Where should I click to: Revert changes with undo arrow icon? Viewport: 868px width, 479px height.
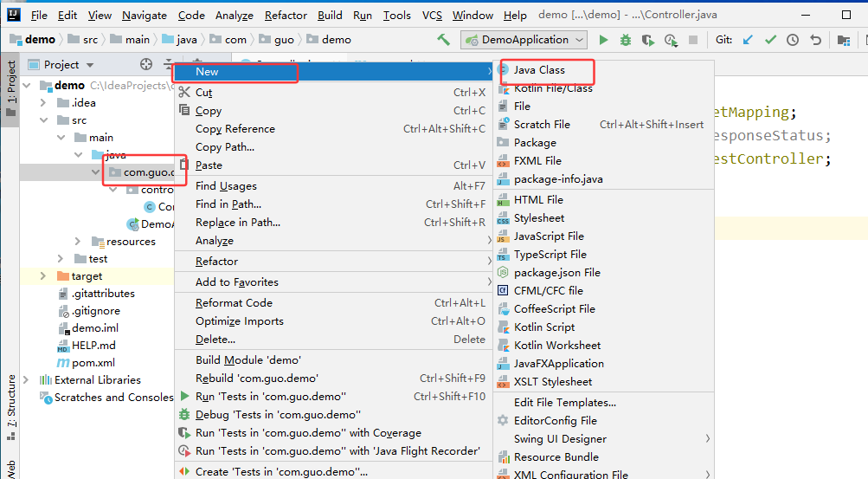click(x=815, y=40)
